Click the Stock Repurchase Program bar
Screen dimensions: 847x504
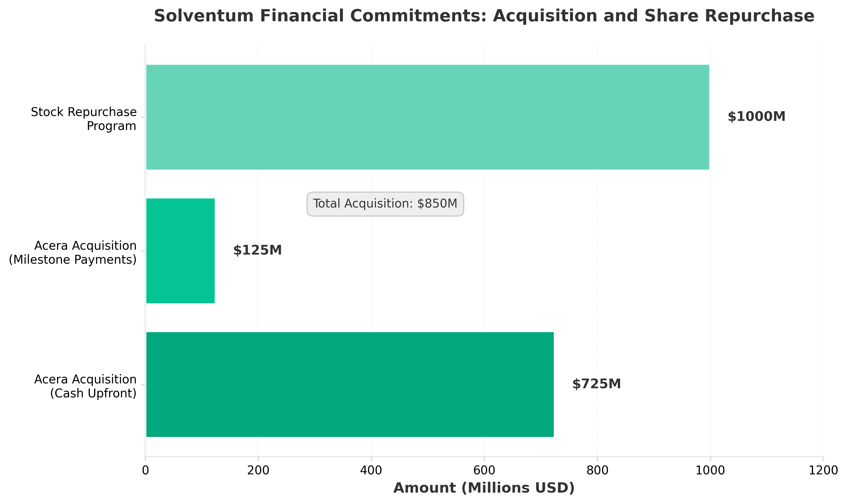(x=427, y=117)
